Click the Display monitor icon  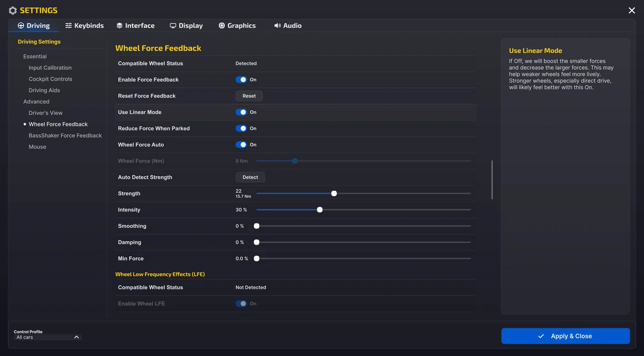pyautogui.click(x=173, y=26)
